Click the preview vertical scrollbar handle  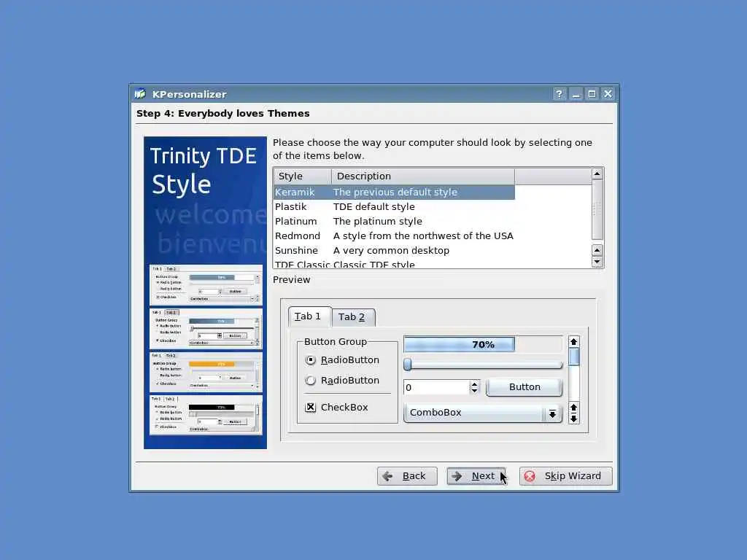tap(573, 357)
